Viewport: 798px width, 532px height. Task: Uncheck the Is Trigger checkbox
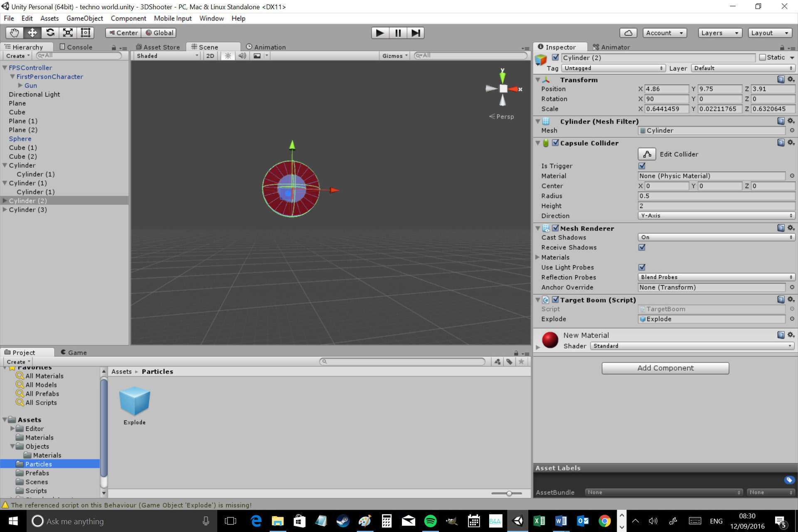click(642, 166)
